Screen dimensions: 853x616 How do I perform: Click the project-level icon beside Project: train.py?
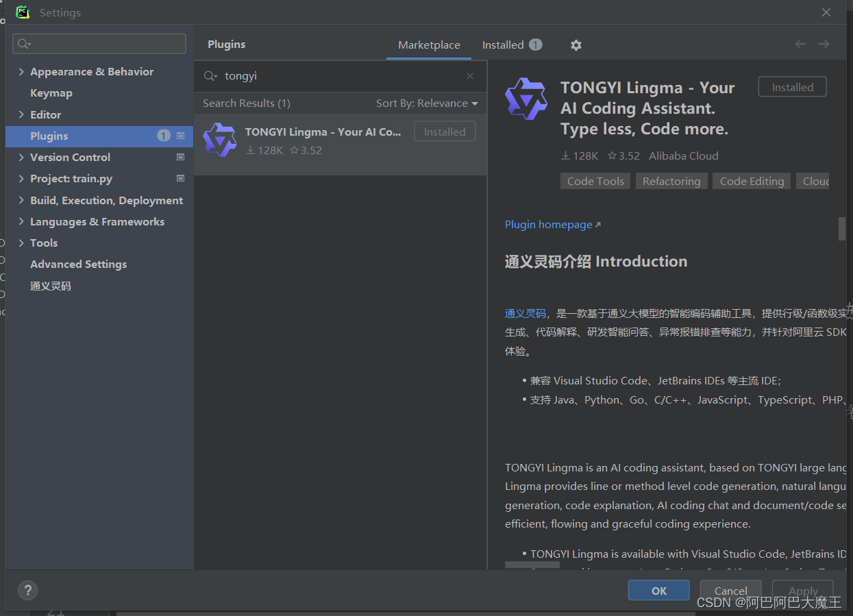tap(181, 178)
